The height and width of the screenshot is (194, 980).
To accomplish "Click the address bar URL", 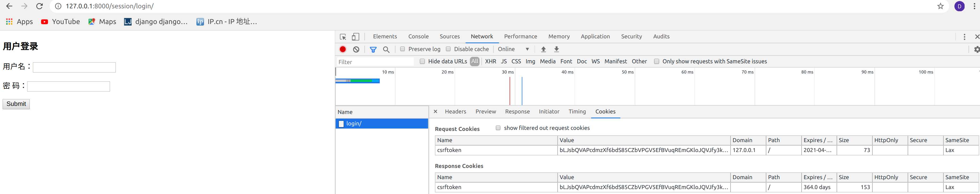I will click(x=109, y=6).
